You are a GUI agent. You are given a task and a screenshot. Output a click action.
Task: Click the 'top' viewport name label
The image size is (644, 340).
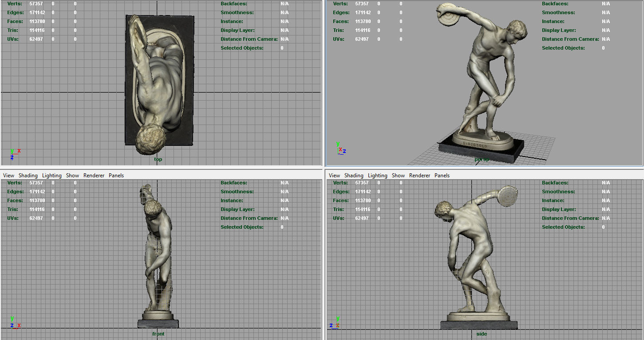[x=158, y=159]
